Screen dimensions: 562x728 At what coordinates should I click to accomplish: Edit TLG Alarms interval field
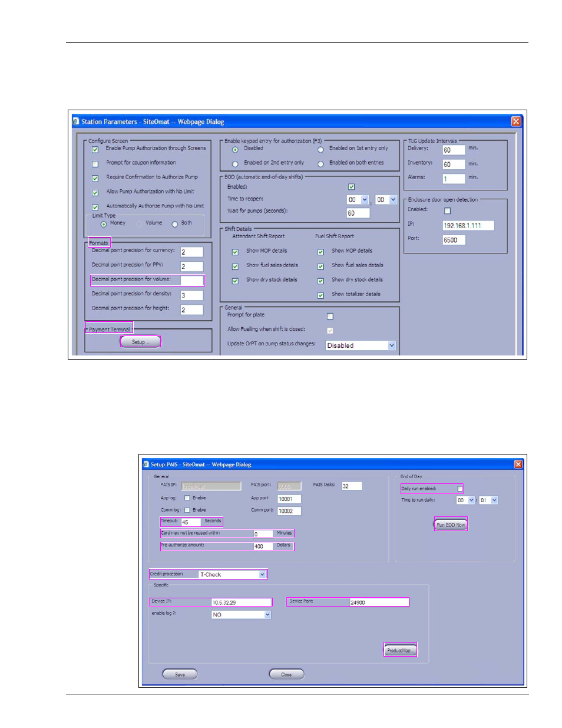(454, 179)
